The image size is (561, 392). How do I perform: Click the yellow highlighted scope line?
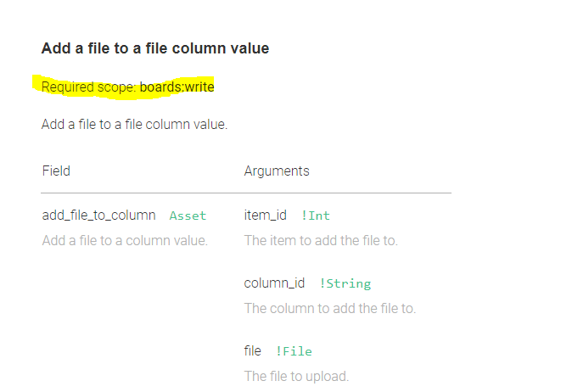(x=123, y=87)
